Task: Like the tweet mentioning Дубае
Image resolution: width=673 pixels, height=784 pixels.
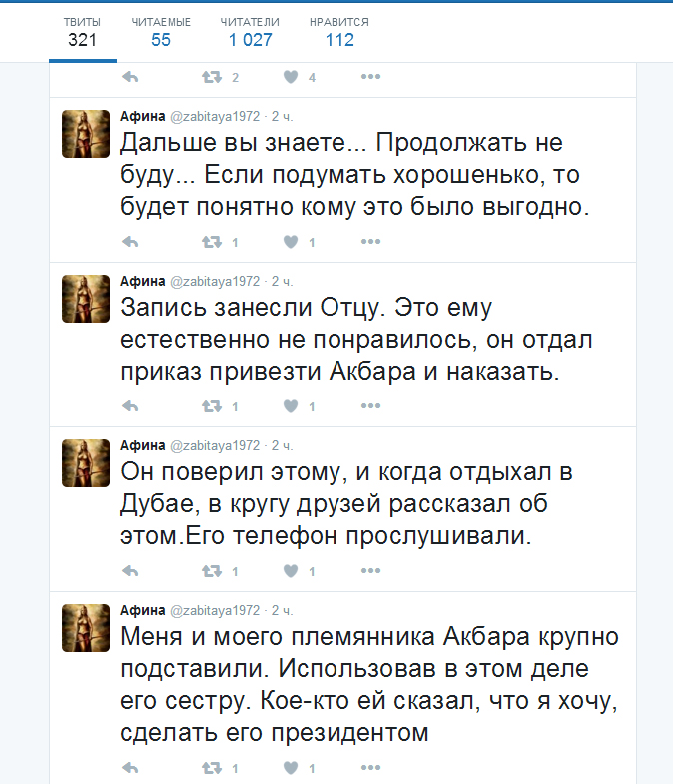Action: click(291, 571)
